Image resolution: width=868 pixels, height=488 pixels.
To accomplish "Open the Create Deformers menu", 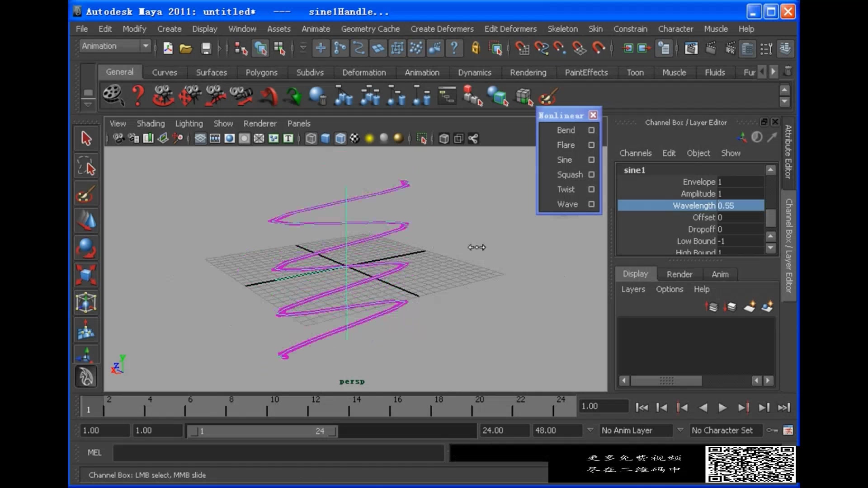I will tap(442, 29).
